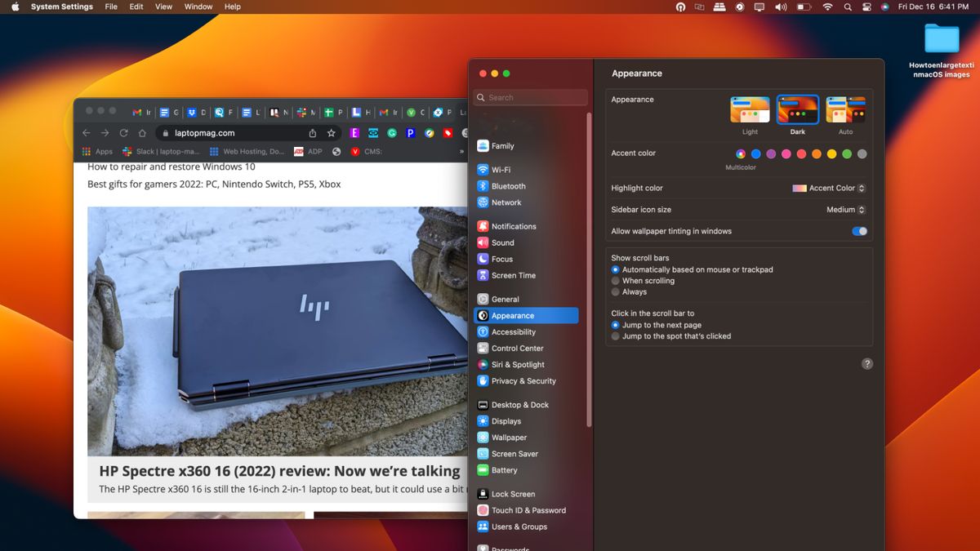Image resolution: width=980 pixels, height=551 pixels.
Task: Pick the green accent color
Action: click(x=847, y=153)
